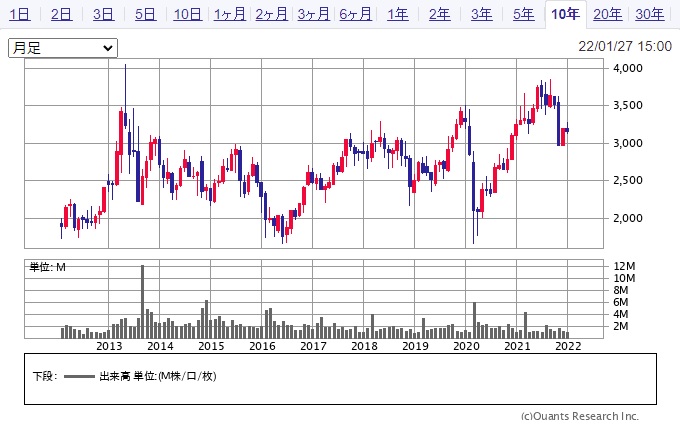Viewport: 680px width, 429px height.
Task: Switch chart range to 3日
Action: [x=103, y=14]
